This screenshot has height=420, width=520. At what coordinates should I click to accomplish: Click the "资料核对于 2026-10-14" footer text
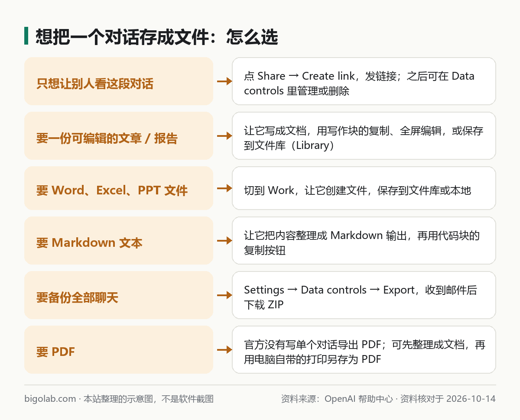[x=448, y=399]
